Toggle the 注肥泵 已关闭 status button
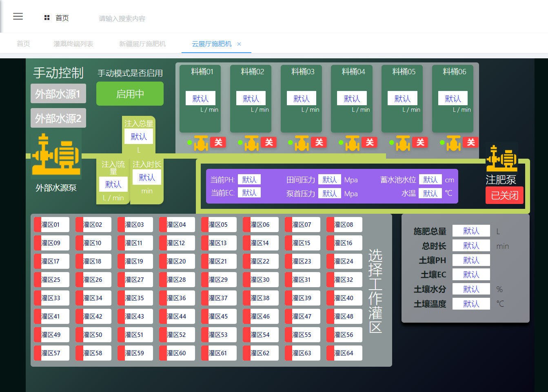 coord(504,195)
